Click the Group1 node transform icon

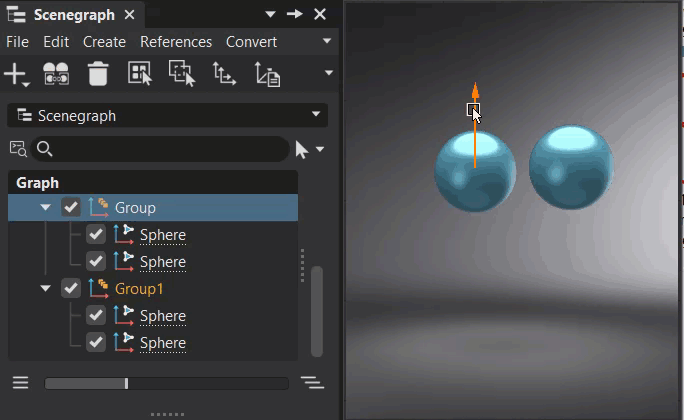pos(99,288)
